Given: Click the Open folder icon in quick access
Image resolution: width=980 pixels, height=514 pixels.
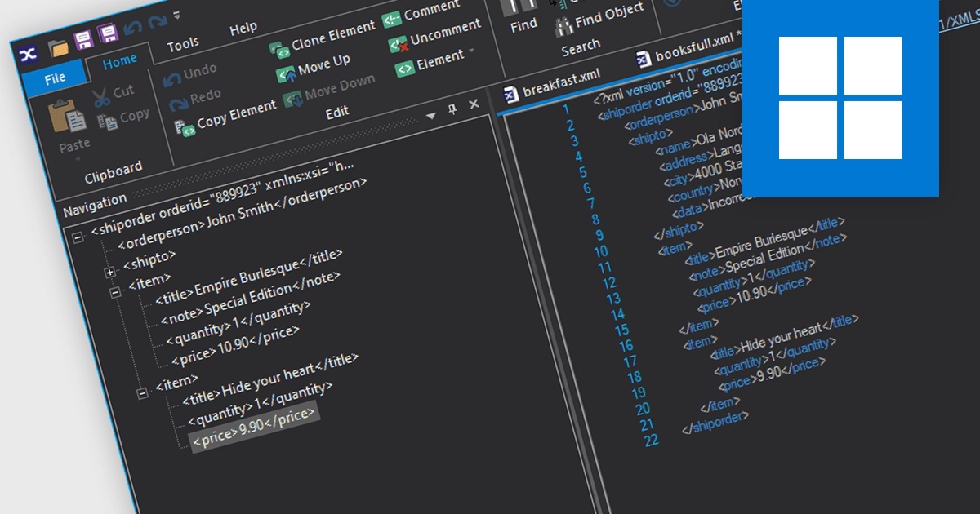Looking at the screenshot, I should pos(58,47).
